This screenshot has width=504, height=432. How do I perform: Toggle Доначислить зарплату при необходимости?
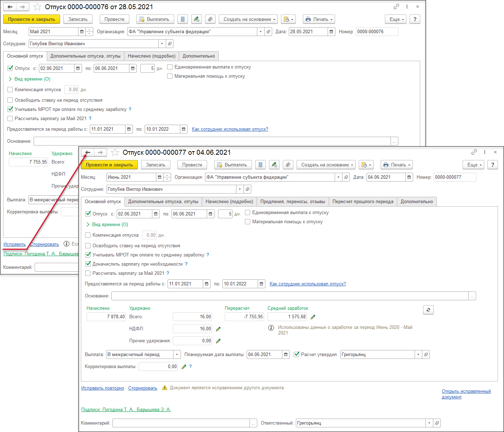click(88, 264)
